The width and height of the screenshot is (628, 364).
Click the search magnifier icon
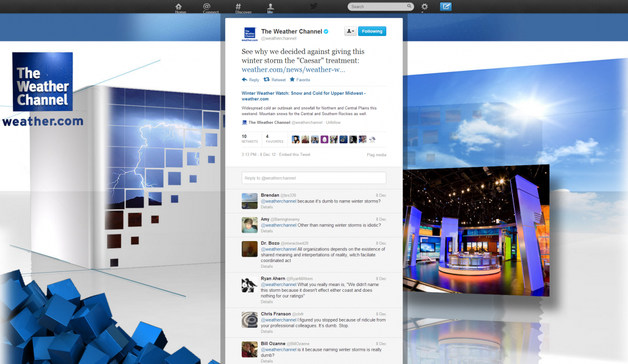[x=409, y=7]
